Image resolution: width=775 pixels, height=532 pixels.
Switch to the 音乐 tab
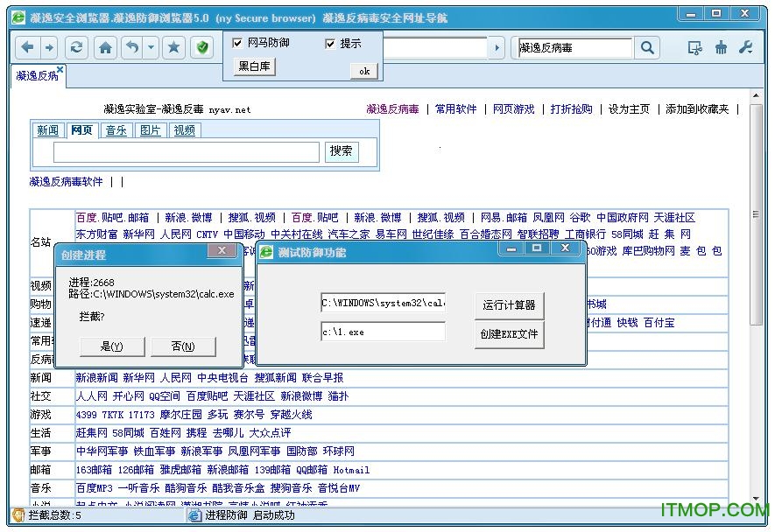tap(116, 130)
